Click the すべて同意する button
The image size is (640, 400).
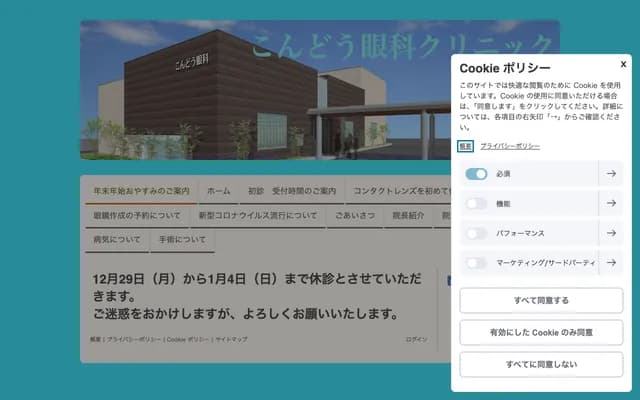click(x=541, y=300)
